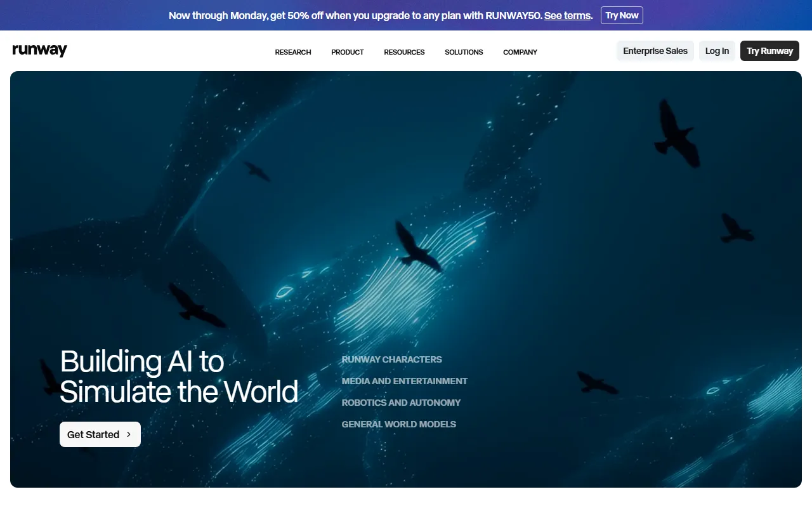The width and height of the screenshot is (812, 508).
Task: Click the RUNWAY50 promo banner text
Action: coord(355,15)
